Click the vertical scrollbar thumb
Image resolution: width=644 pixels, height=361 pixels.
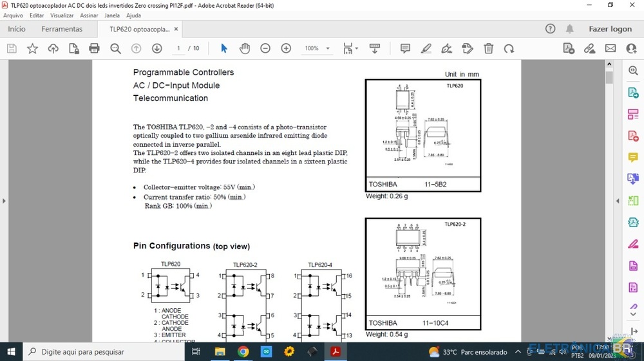pyautogui.click(x=609, y=77)
